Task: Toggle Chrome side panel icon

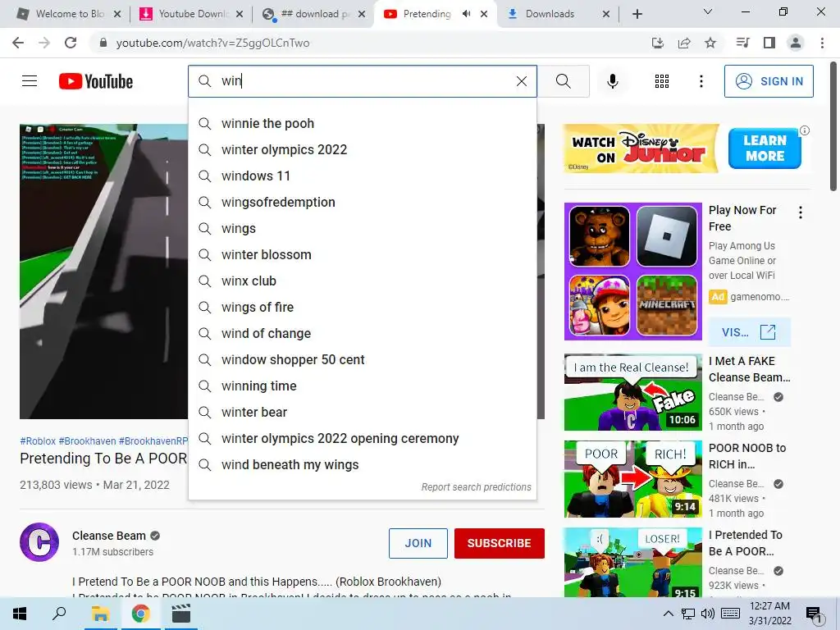Action: coord(769,43)
